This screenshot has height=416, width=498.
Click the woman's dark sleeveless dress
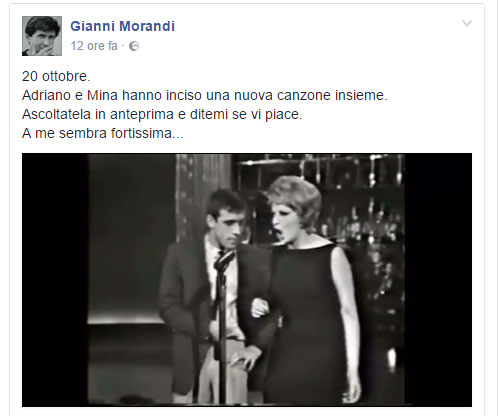305,320
